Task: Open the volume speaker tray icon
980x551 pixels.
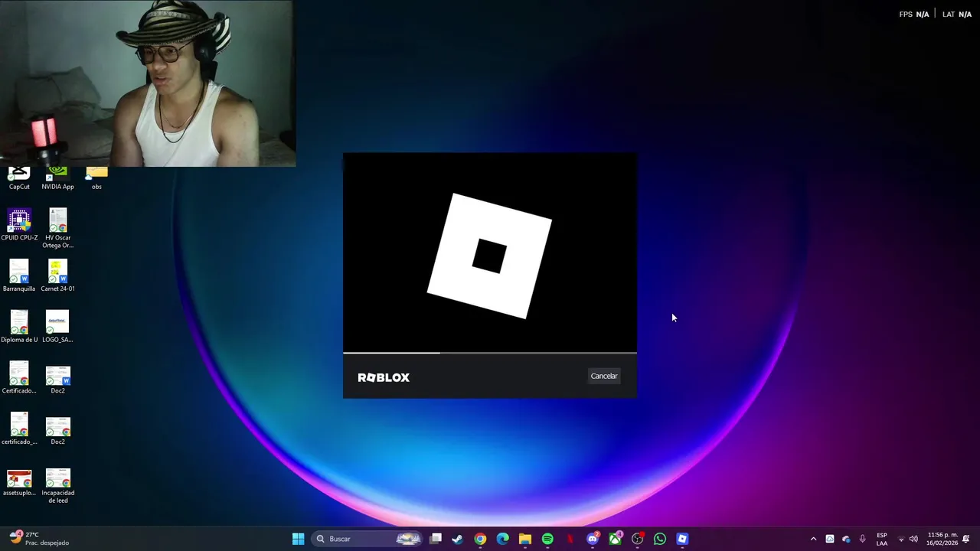Action: [x=913, y=539]
